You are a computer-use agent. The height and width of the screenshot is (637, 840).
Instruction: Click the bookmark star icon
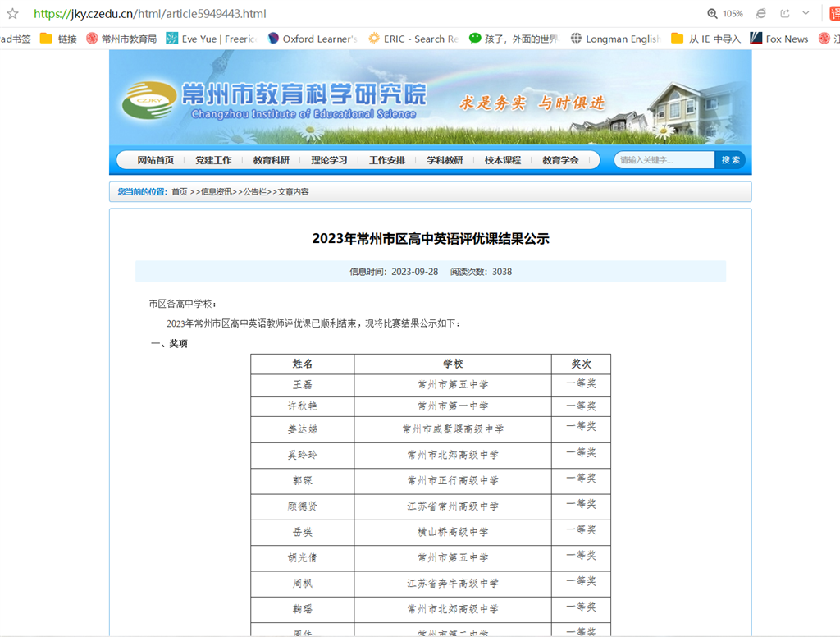point(12,13)
